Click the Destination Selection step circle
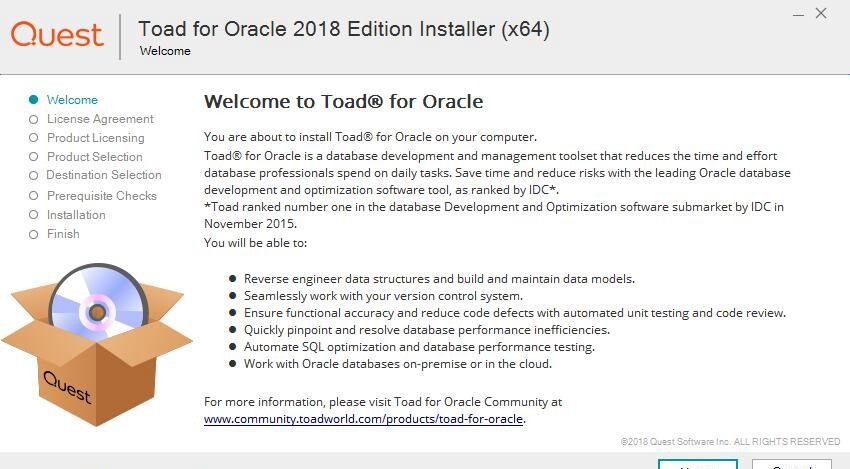The width and height of the screenshot is (850, 469). (34, 176)
